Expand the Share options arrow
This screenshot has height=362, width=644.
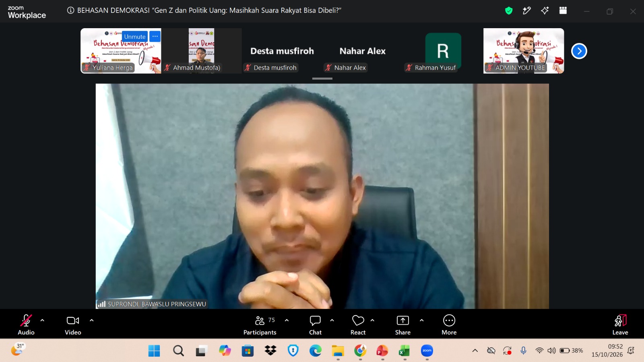coord(421,321)
